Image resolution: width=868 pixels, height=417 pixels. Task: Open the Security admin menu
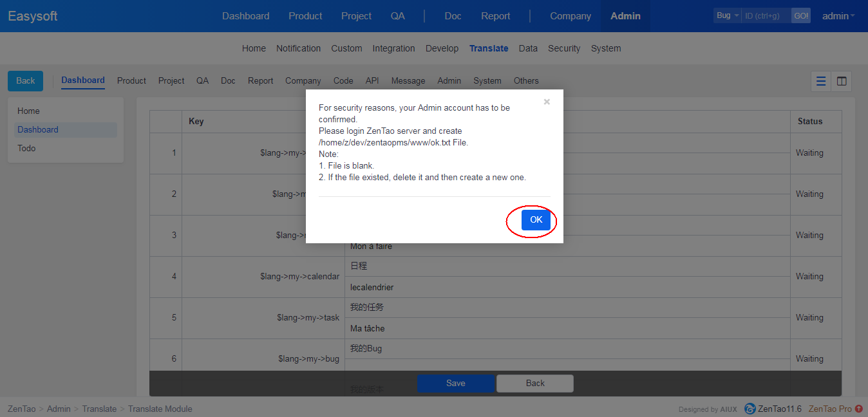[564, 48]
